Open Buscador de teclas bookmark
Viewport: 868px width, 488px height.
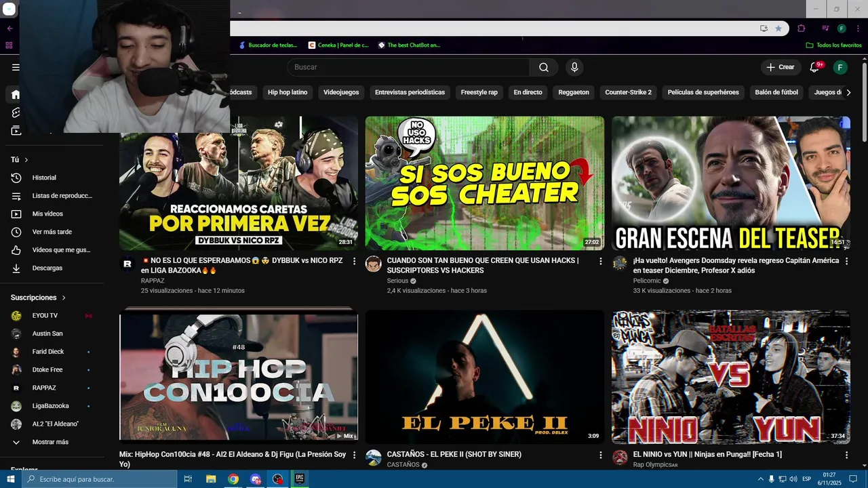(269, 45)
